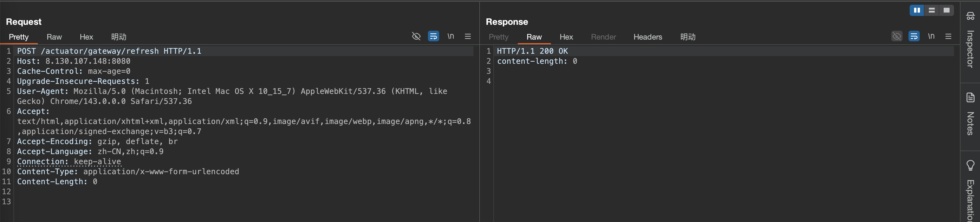Open the Request 明动 extension tab
Screen dimensions: 980x222
tap(119, 37)
